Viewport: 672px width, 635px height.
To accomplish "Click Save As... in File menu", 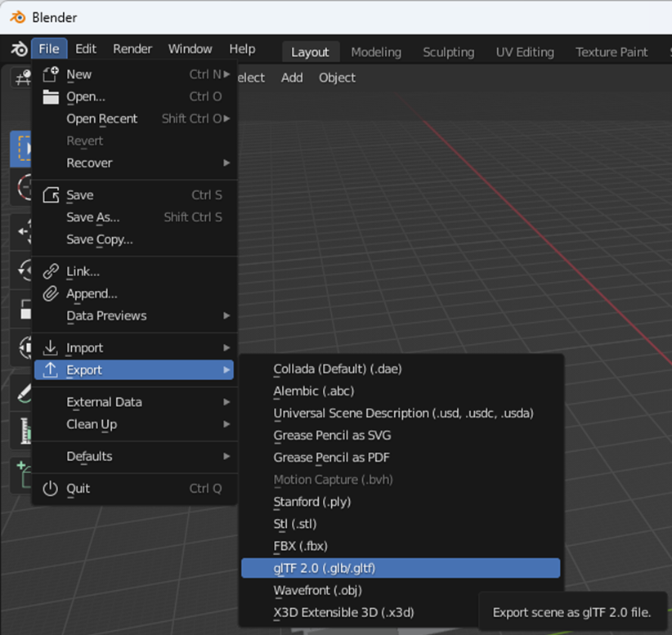I will pyautogui.click(x=93, y=217).
